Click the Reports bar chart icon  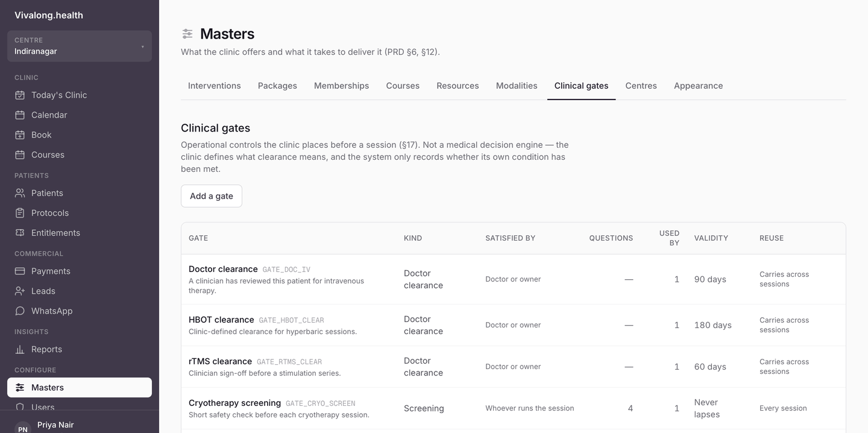(20, 349)
